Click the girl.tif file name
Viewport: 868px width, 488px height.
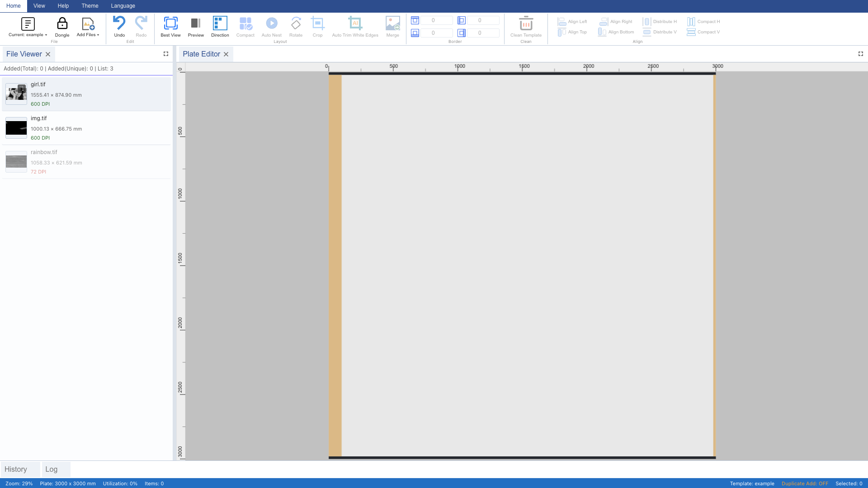pyautogui.click(x=38, y=84)
